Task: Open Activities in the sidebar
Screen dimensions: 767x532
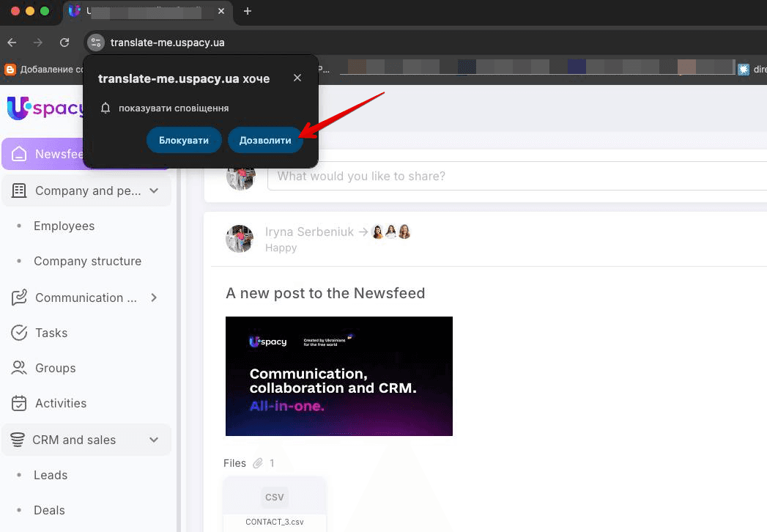Action: [60, 403]
